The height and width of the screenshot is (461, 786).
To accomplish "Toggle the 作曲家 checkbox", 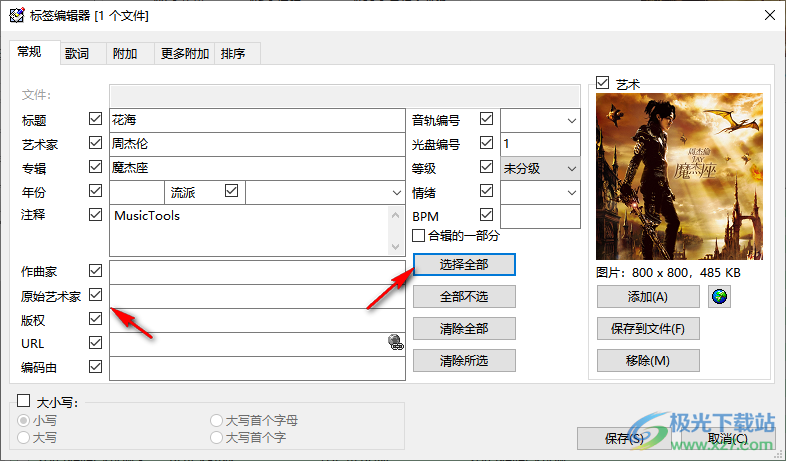I will point(95,271).
